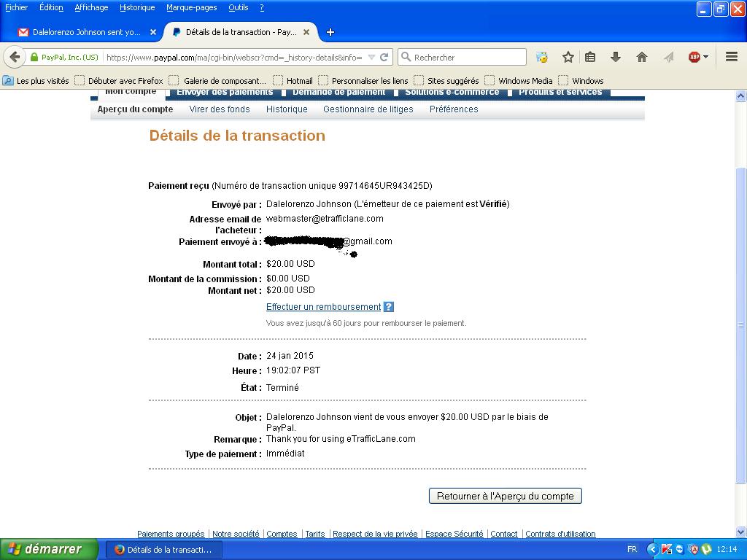Open the Affichage menu
The image size is (747, 560).
[x=91, y=7]
